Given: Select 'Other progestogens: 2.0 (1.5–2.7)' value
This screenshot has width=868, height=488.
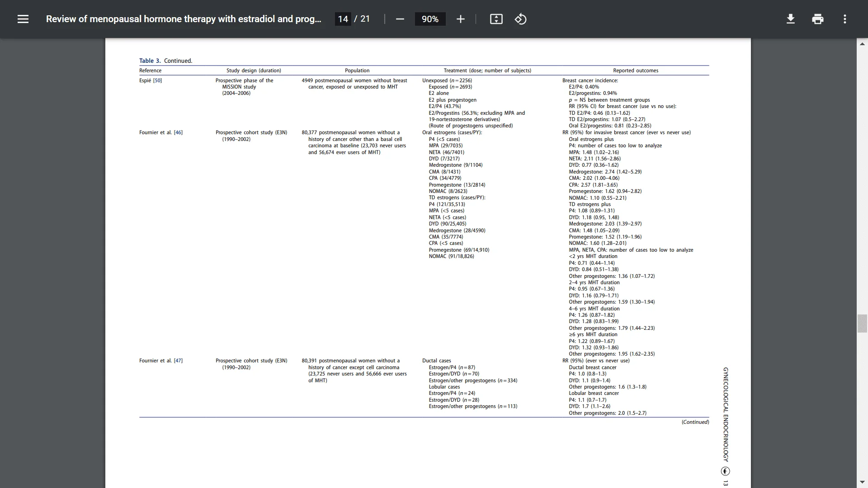Looking at the screenshot, I should pyautogui.click(x=608, y=413).
